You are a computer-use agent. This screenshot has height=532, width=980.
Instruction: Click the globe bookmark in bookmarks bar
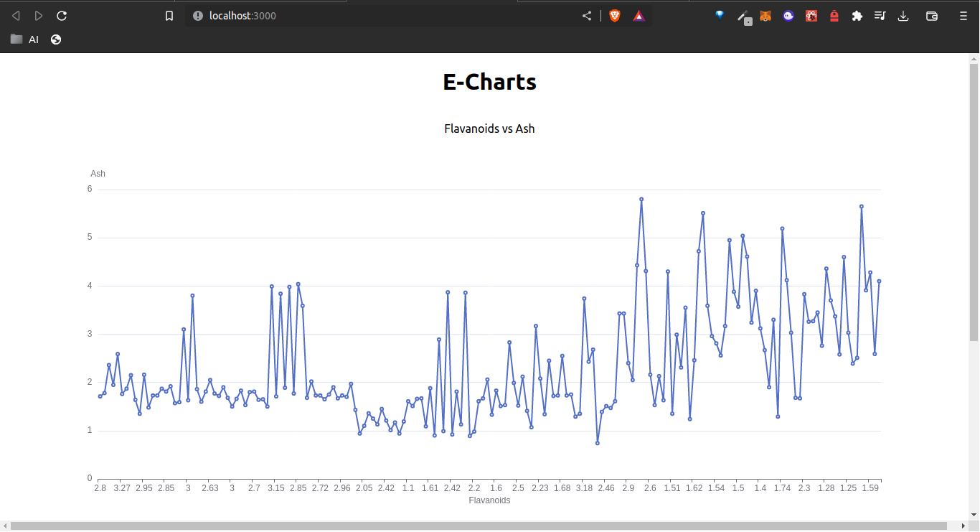(x=56, y=39)
